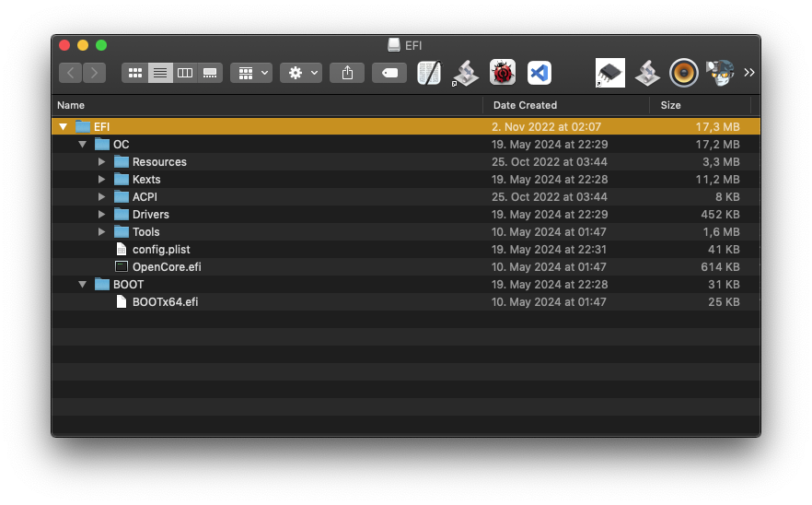Screen dimensions: 812x505
Task: Click the BOOTx64.efi blank file icon
Action: coord(122,302)
